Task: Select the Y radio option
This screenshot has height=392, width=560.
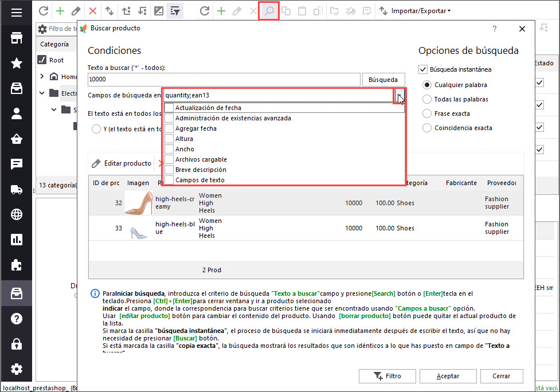Action: pos(96,129)
